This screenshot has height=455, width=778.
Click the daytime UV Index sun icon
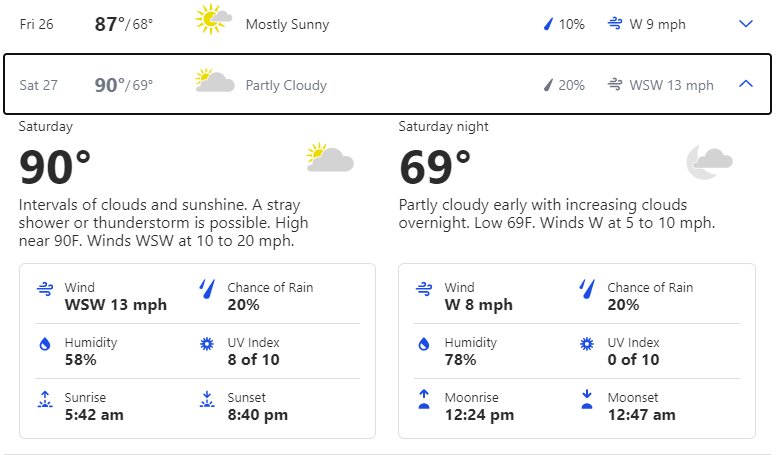click(x=207, y=344)
